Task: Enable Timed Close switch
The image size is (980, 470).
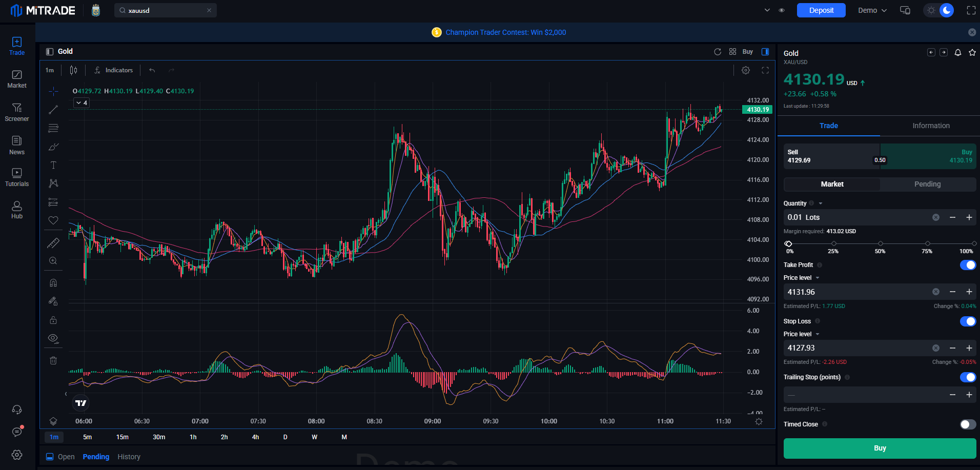Action: [x=968, y=424]
